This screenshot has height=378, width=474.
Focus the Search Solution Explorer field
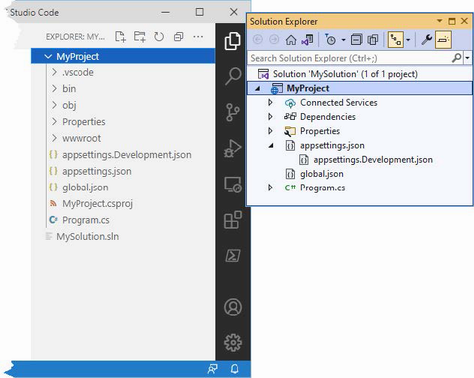click(349, 58)
